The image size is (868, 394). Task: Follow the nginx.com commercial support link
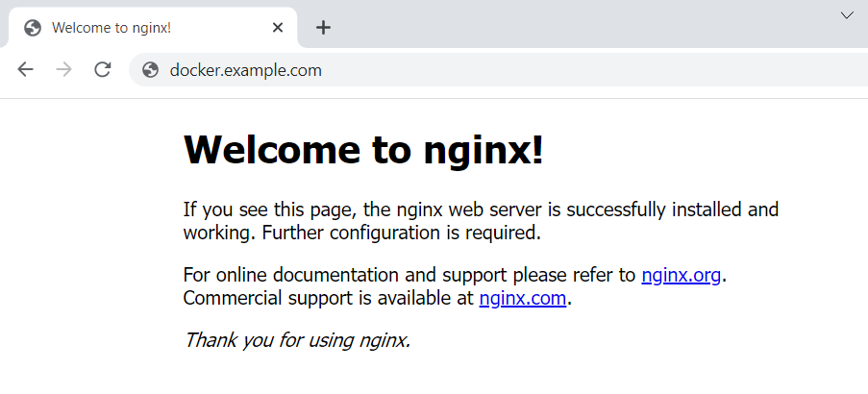coord(523,298)
